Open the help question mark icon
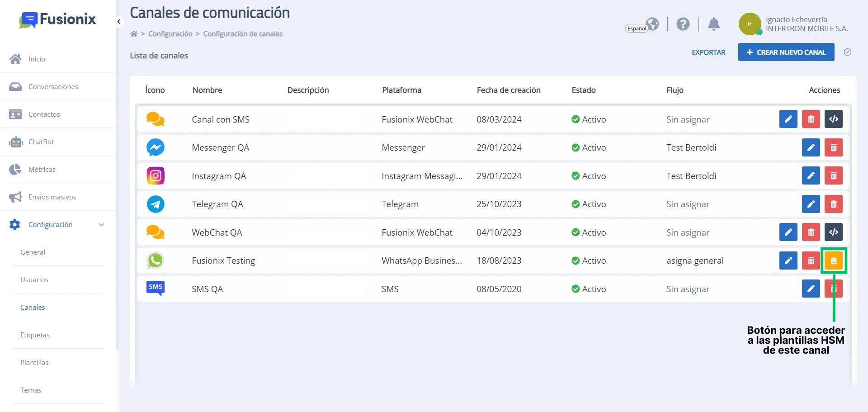The width and height of the screenshot is (868, 412). click(x=683, y=24)
